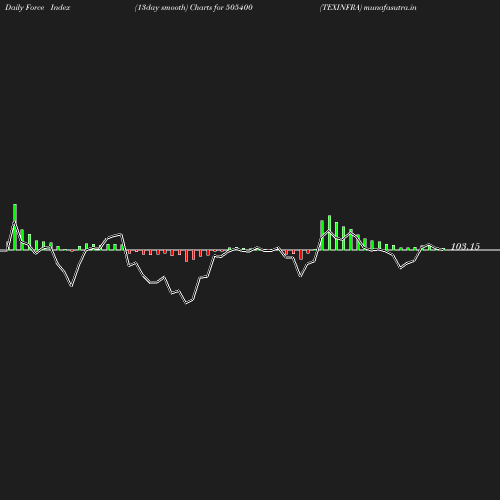Click the 103.15 value label
Image resolution: width=500 pixels, height=500 pixels.
(465, 246)
